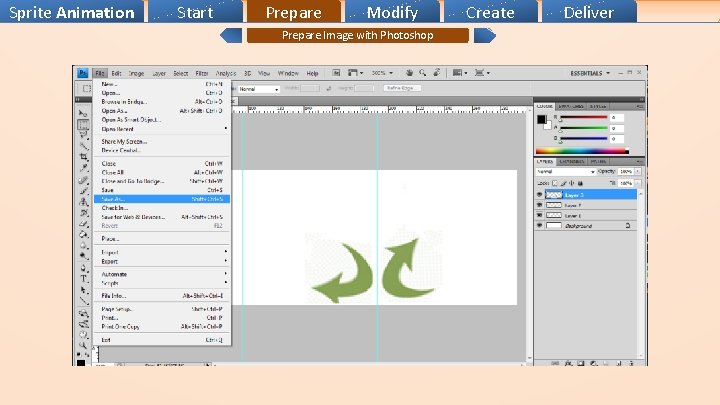Toggle lock all option
Image resolution: width=720 pixels, height=405 pixels.
(x=580, y=183)
